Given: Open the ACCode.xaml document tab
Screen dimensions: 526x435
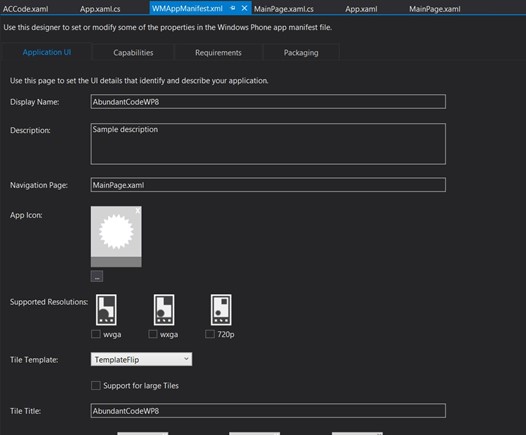Looking at the screenshot, I should (25, 9).
